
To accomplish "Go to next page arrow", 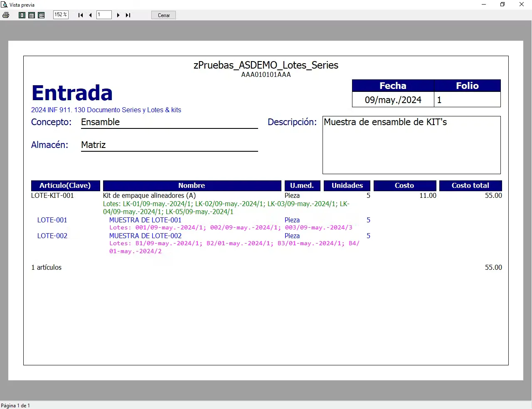I will [118, 15].
